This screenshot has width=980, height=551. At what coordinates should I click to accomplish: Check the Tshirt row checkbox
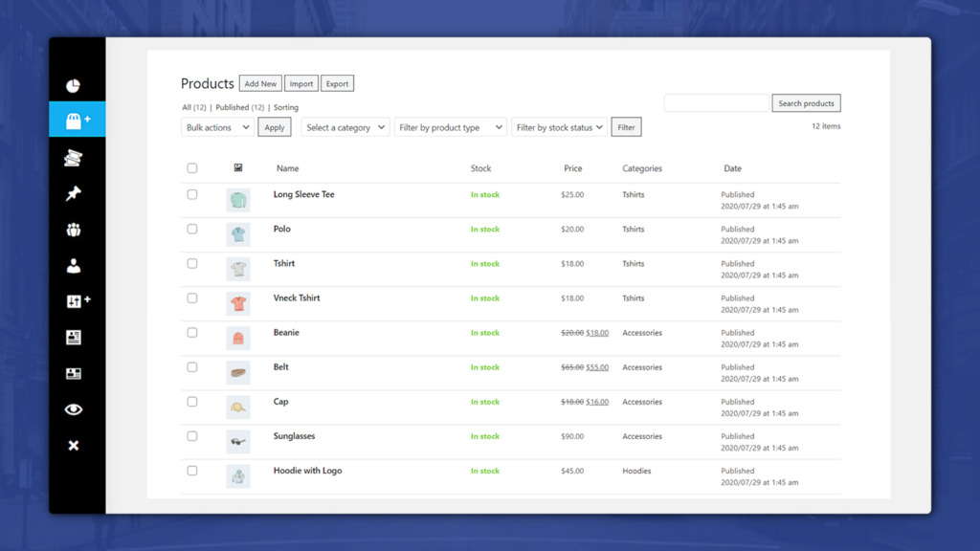pos(191,264)
